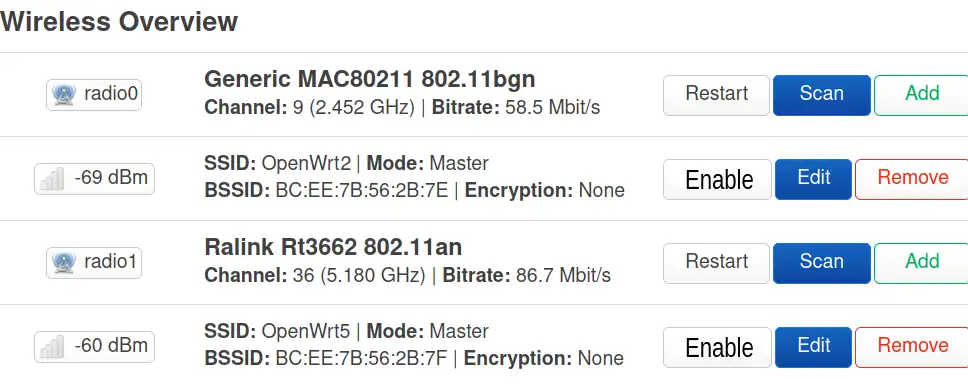Click the -69 dBm signal strength icon
Screen dimensions: 968x388
click(51, 179)
